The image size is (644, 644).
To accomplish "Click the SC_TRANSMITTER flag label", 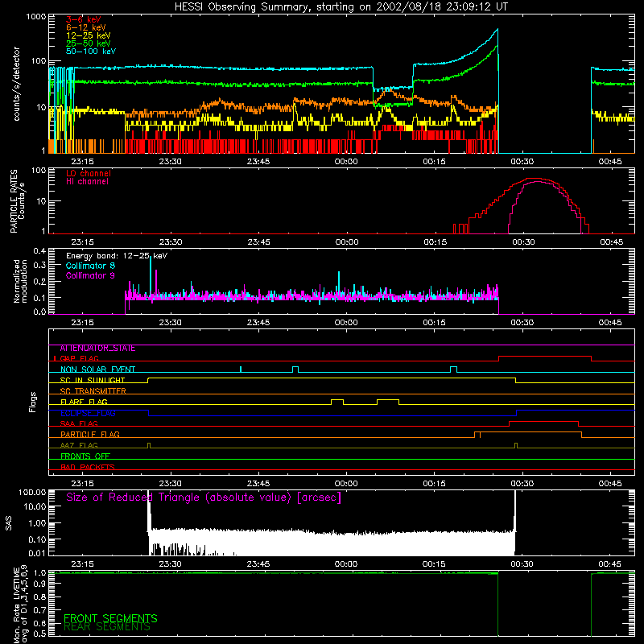I will point(93,391).
